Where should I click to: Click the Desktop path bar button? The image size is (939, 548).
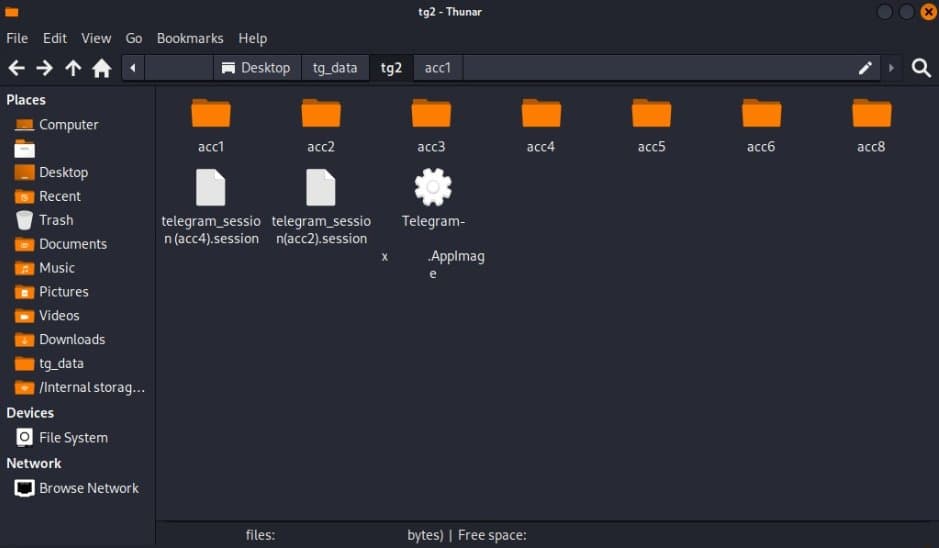(257, 68)
